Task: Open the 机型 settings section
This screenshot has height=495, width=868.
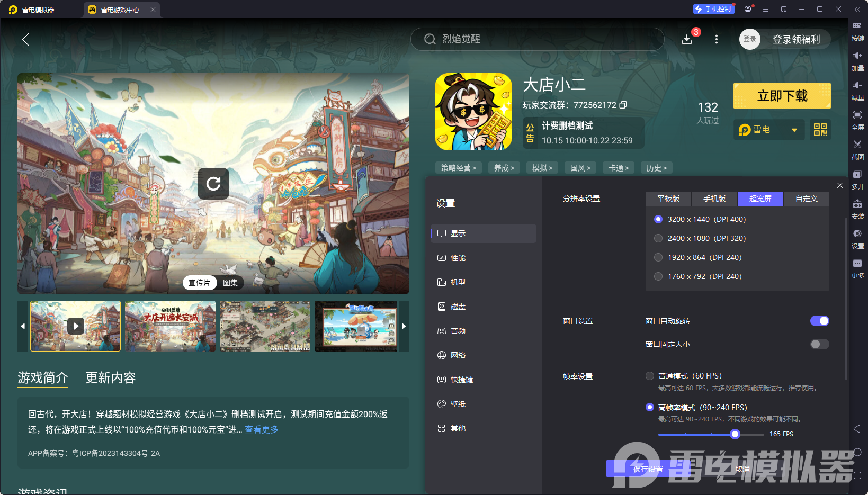Action: [484, 282]
